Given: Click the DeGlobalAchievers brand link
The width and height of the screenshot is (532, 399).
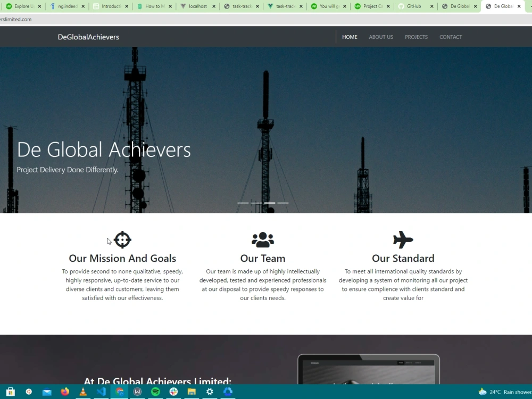Looking at the screenshot, I should point(88,37).
